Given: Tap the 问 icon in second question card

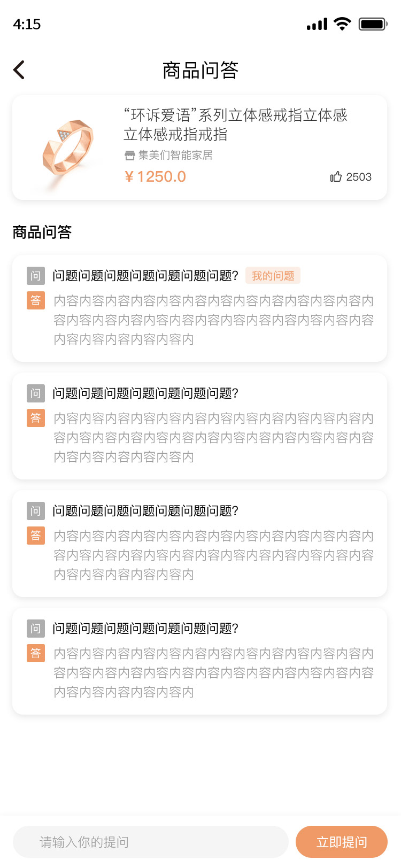Looking at the screenshot, I should (36, 393).
